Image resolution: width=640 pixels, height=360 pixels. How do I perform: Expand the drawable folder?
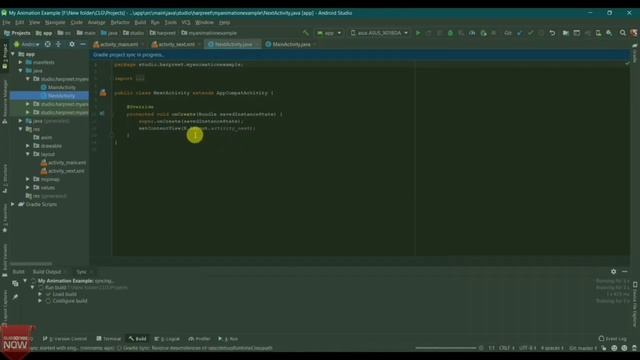point(28,146)
